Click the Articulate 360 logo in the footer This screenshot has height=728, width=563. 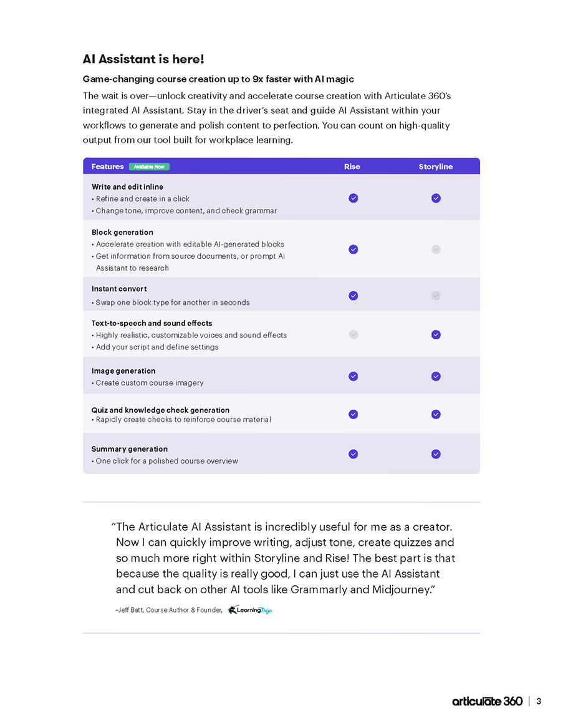[x=488, y=701]
